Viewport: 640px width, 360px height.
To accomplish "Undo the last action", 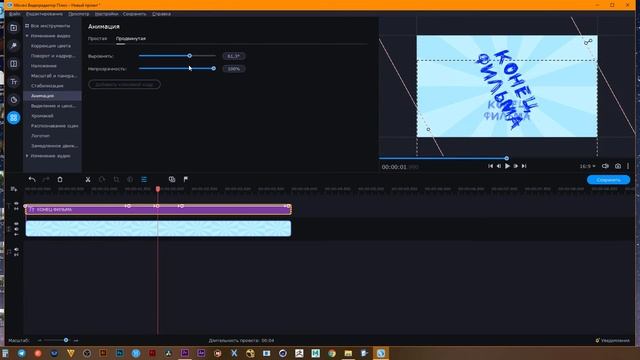I will pos(32,180).
